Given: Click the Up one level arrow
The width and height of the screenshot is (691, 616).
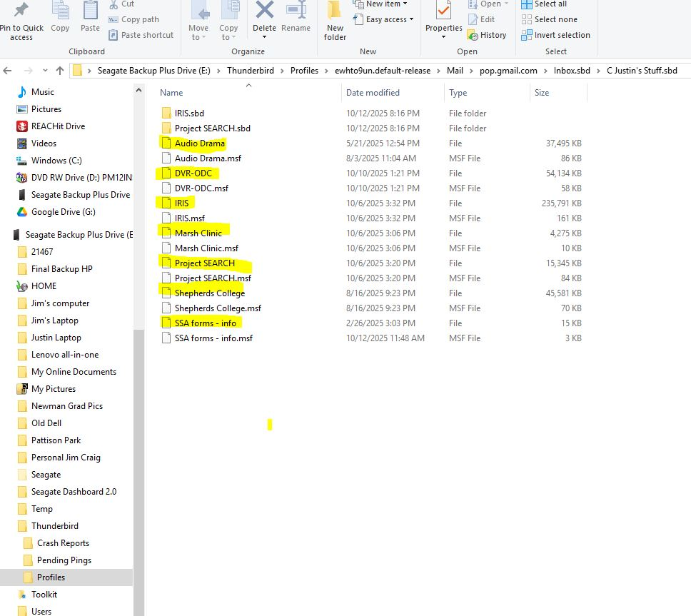Looking at the screenshot, I should [x=60, y=71].
